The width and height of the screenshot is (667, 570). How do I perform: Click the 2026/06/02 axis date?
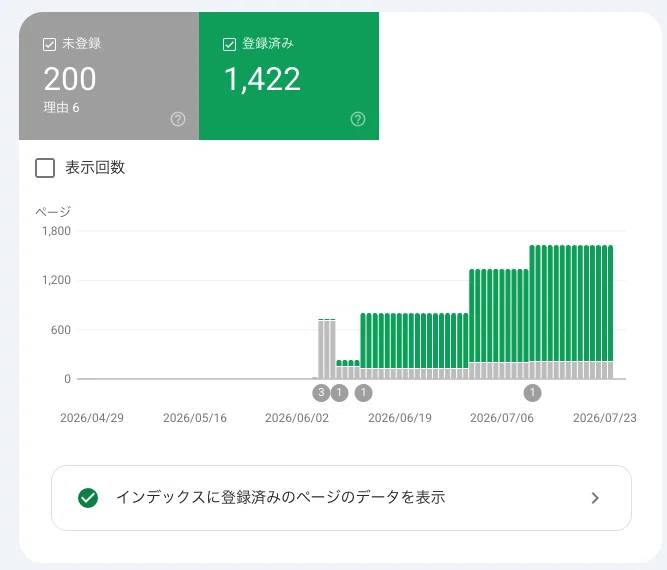coord(297,418)
